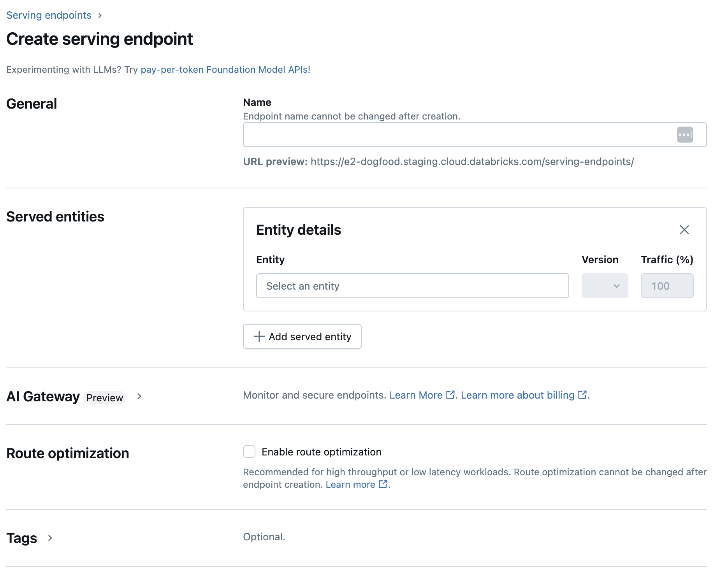Open the Version dropdown
This screenshot has height=573, width=728.
point(605,286)
